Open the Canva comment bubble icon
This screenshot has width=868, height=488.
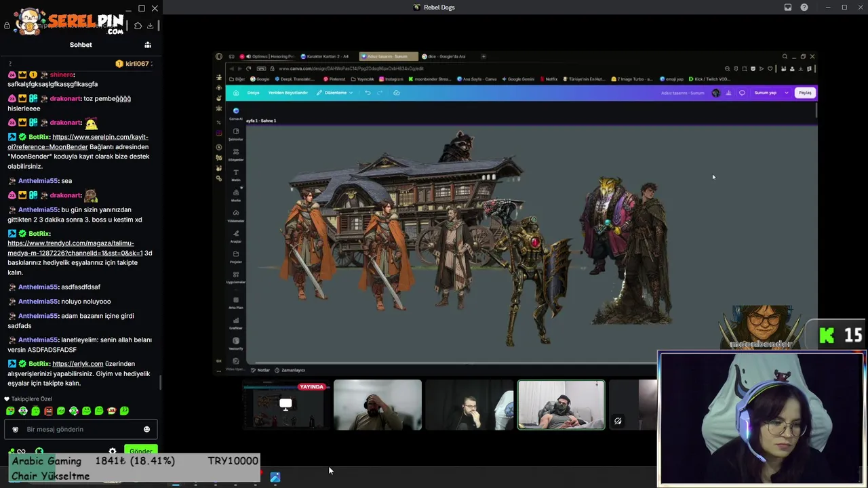[742, 93]
